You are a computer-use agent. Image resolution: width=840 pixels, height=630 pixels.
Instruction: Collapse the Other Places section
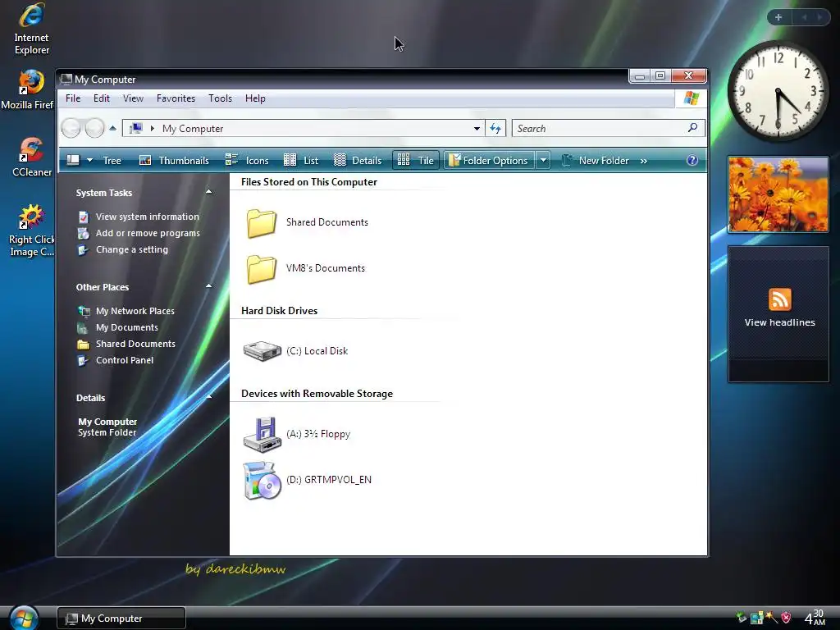click(x=208, y=286)
